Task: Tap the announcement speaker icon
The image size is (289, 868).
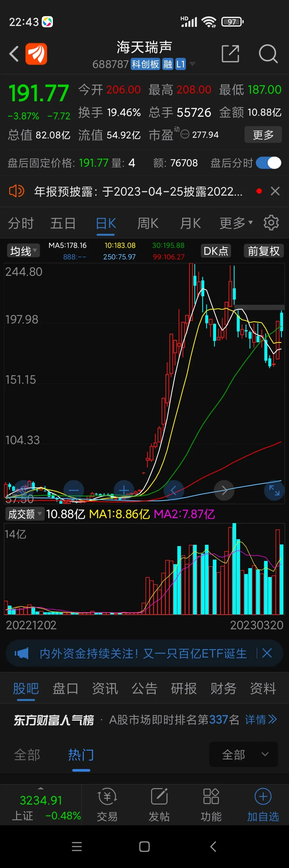Action: (16, 191)
